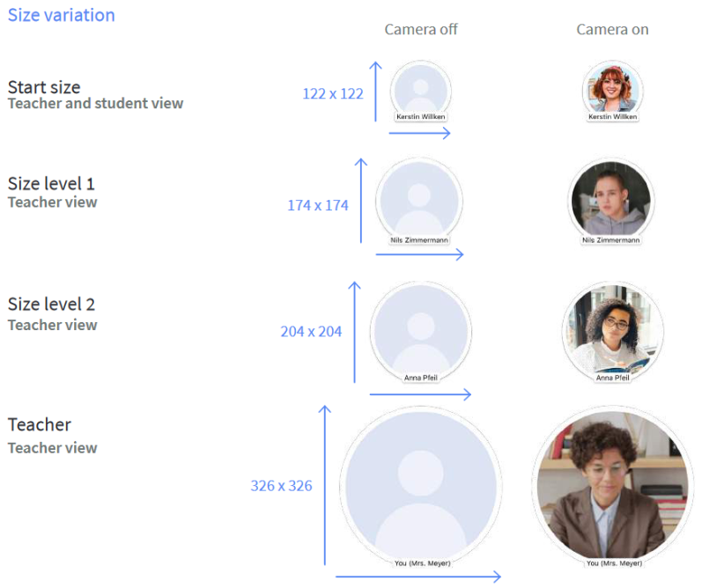Click the Camera on column header

(612, 30)
